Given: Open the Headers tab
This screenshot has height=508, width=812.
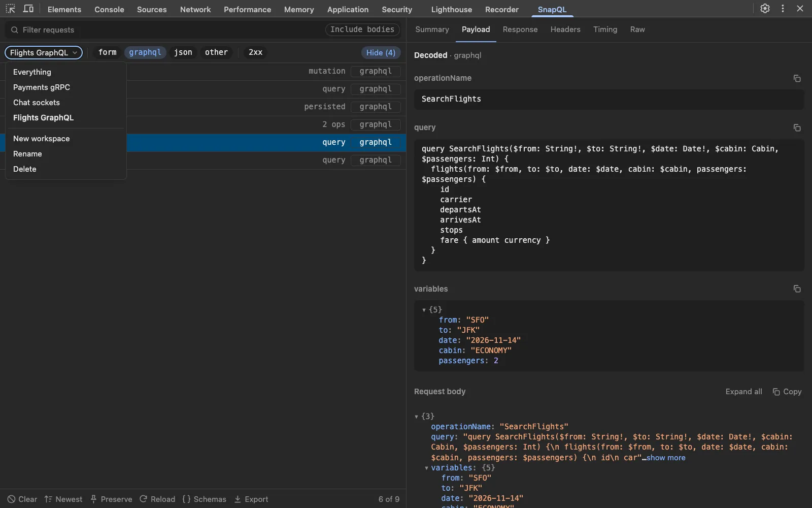Looking at the screenshot, I should pos(565,29).
